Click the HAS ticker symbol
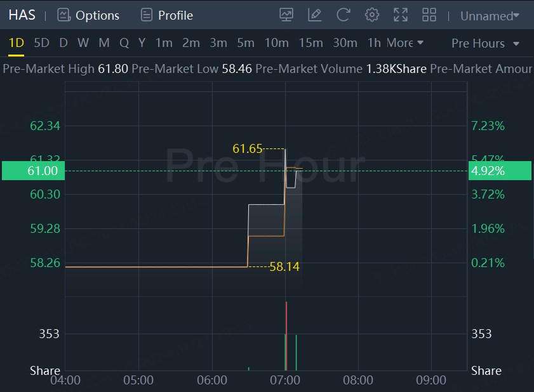The width and height of the screenshot is (534, 392). pos(22,15)
